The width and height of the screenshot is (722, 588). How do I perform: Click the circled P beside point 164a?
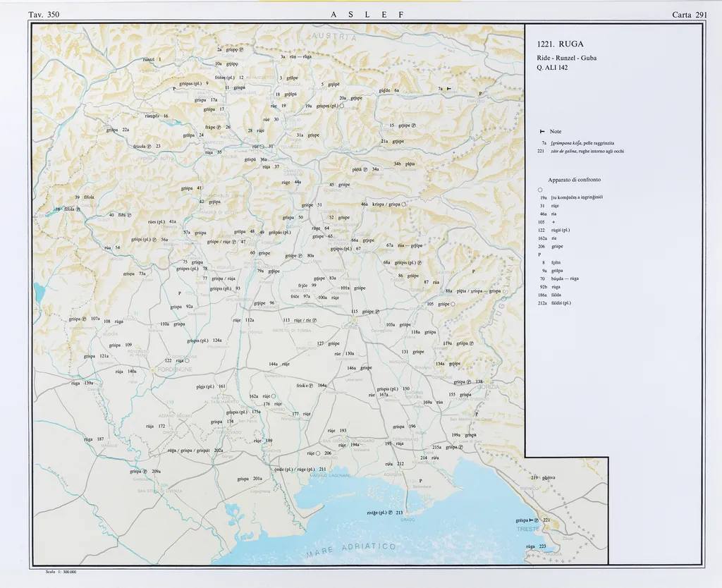(x=312, y=386)
